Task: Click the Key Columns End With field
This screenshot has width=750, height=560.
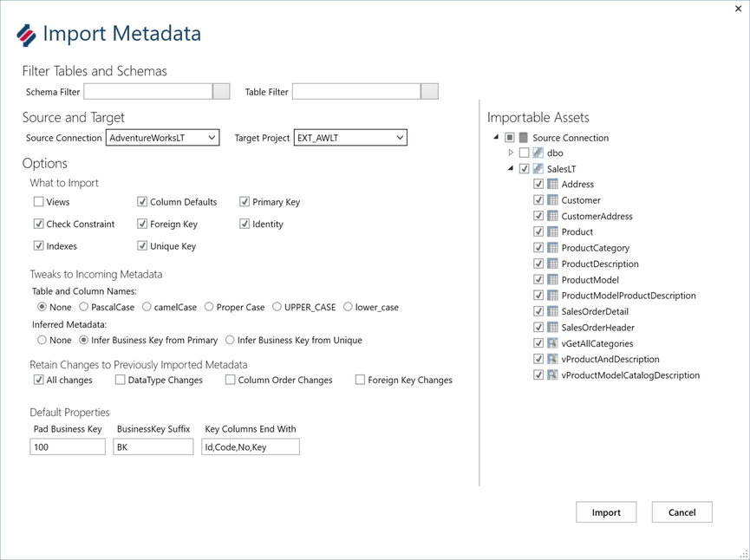Action: coord(251,446)
